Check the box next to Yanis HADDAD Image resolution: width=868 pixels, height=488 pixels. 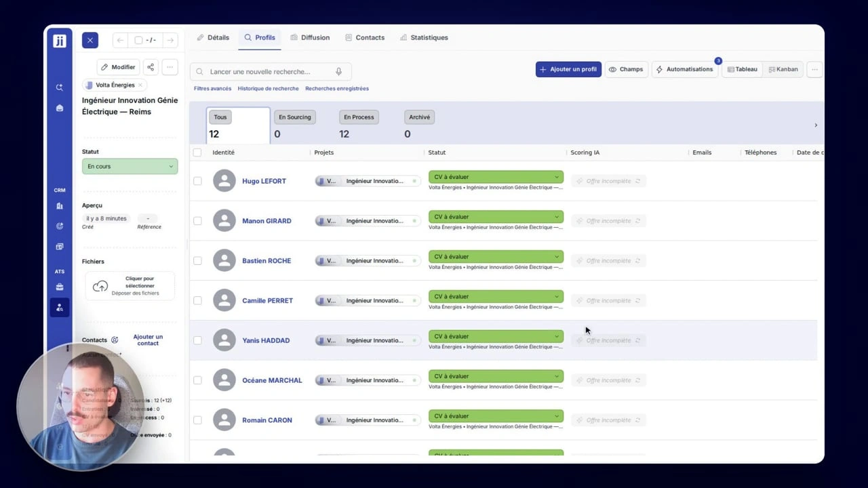point(197,340)
